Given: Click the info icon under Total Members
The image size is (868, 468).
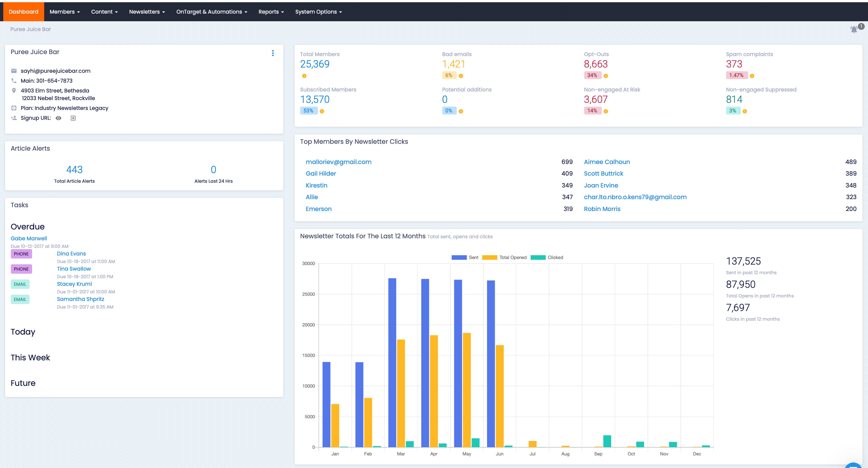Looking at the screenshot, I should (304, 76).
